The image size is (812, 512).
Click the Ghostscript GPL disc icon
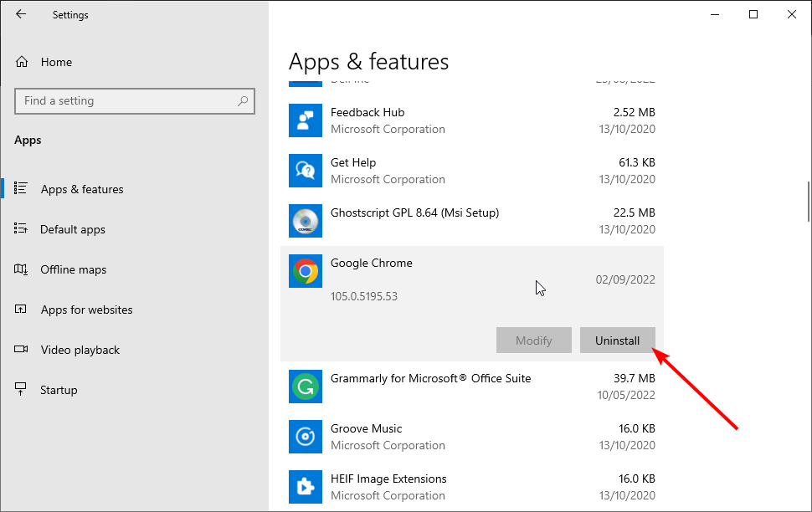(x=306, y=221)
